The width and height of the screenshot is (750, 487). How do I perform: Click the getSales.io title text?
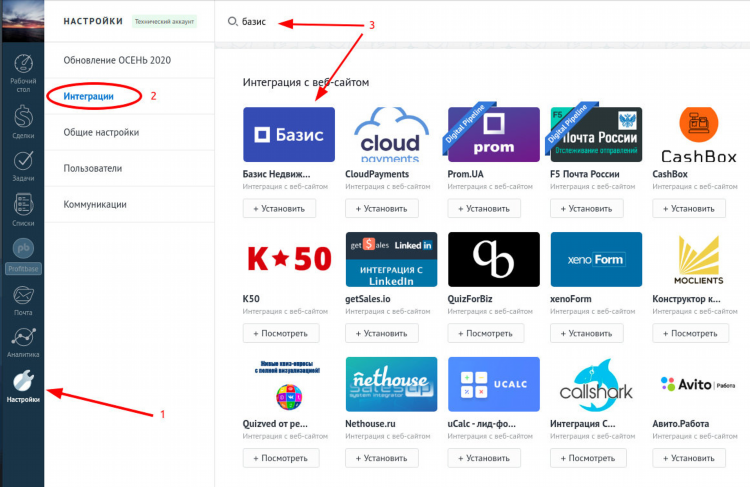(x=368, y=299)
